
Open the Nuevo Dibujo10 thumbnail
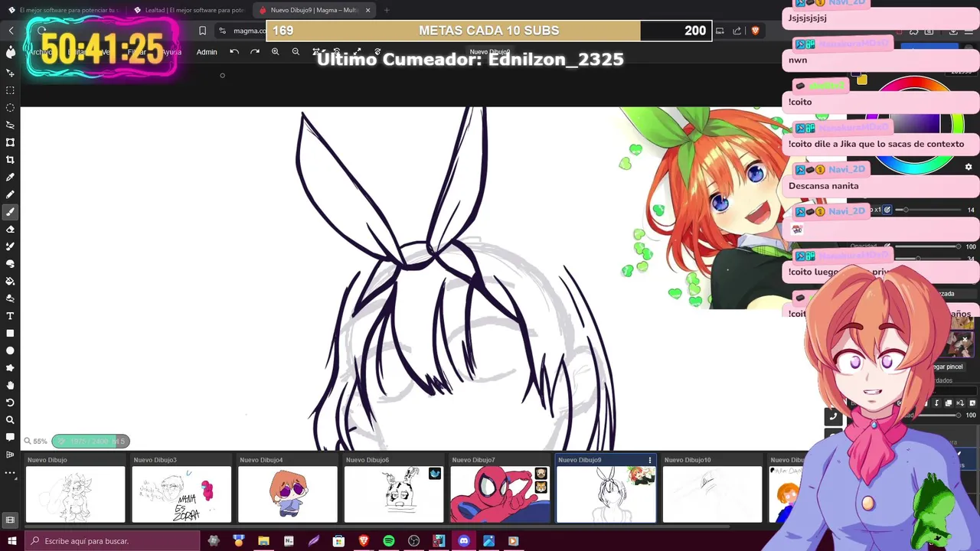pos(712,494)
